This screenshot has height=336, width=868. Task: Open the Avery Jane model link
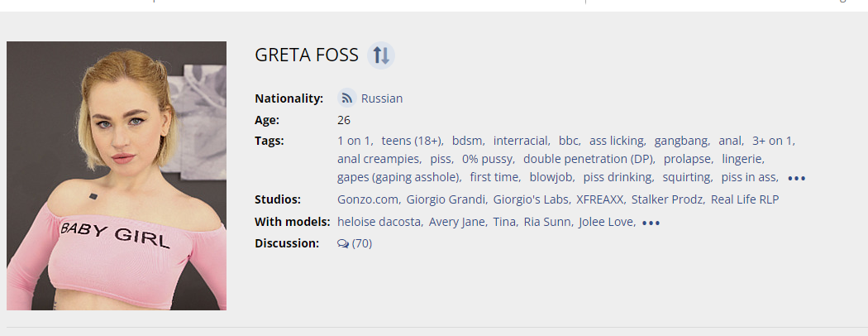click(458, 222)
